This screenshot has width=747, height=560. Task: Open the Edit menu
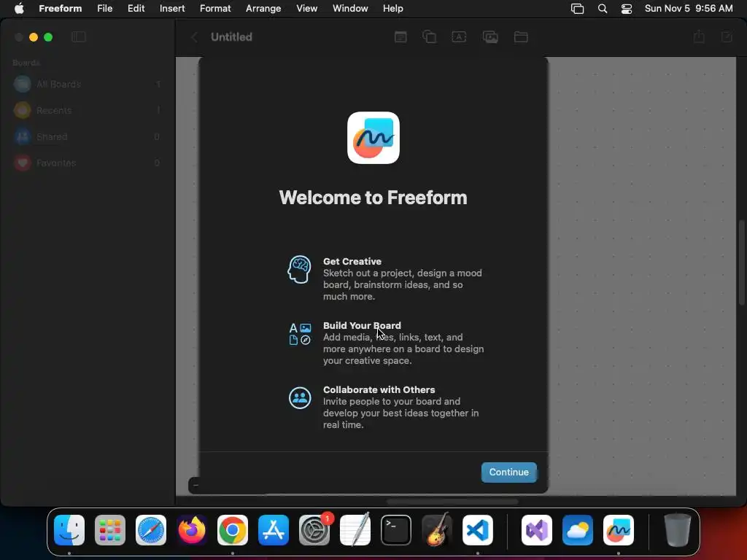point(136,8)
